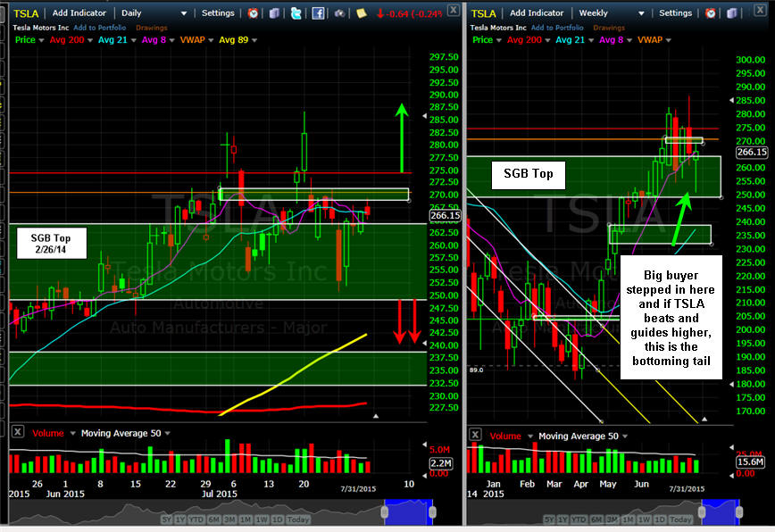The width and height of the screenshot is (775, 532).
Task: Grab the right range slider handle, Weekly chart
Action: [x=739, y=511]
